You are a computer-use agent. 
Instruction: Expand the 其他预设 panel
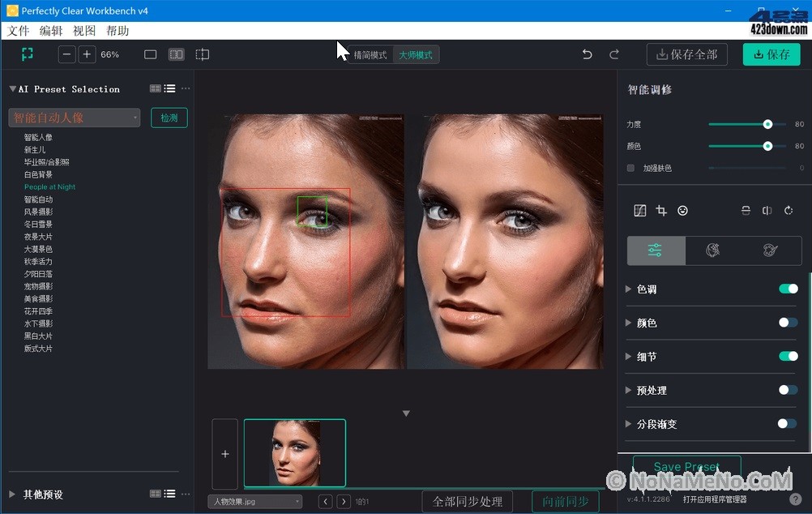12,494
